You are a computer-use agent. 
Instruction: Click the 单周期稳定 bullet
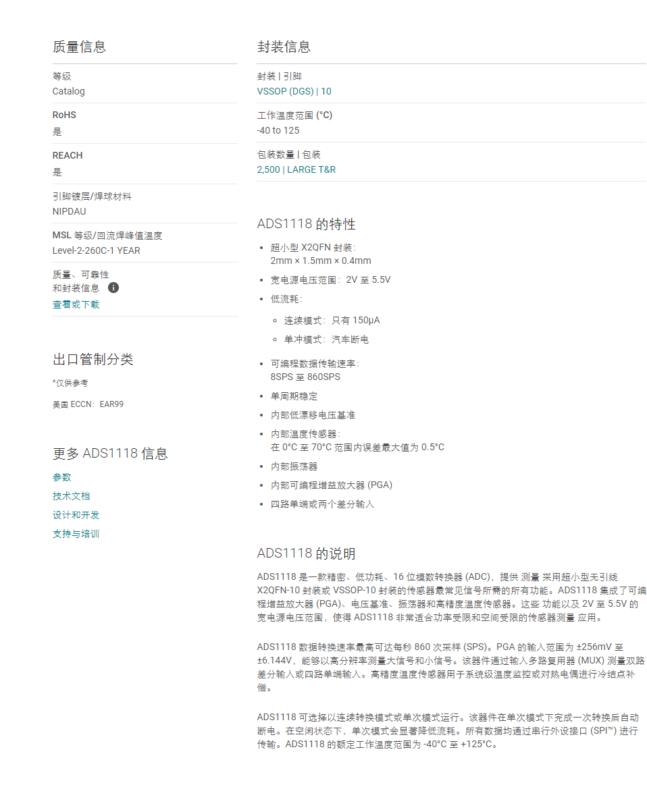click(294, 396)
